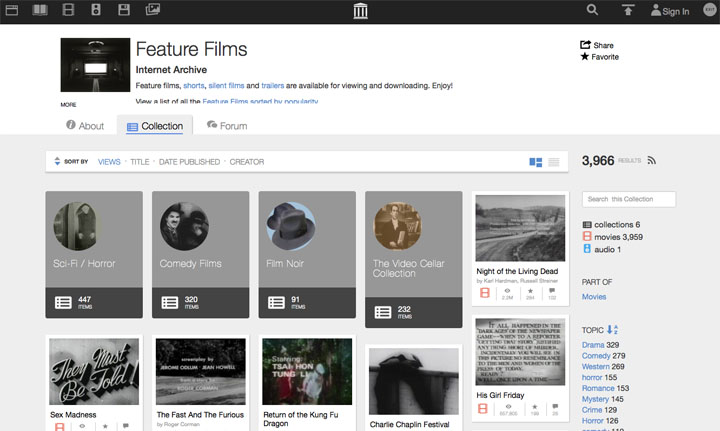
Task: Filter by Drama topic
Action: [593, 345]
